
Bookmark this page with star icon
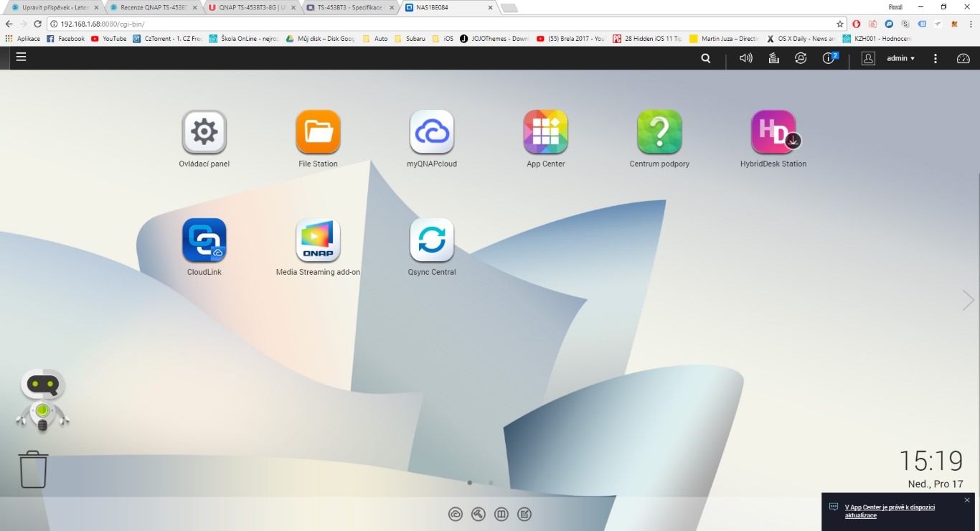(840, 24)
